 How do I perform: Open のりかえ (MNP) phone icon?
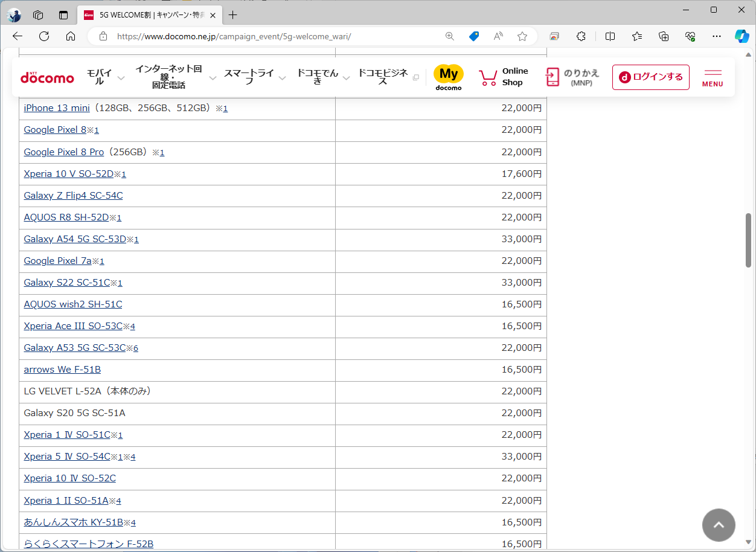click(x=553, y=77)
